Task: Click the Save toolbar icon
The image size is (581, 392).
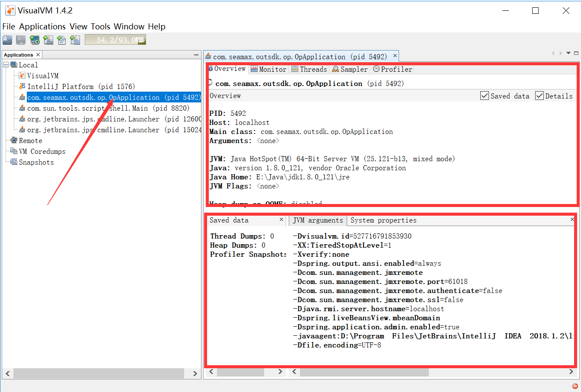Action: (20, 40)
